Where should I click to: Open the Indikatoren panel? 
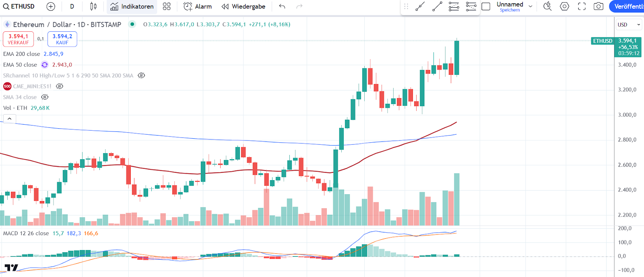coord(132,6)
